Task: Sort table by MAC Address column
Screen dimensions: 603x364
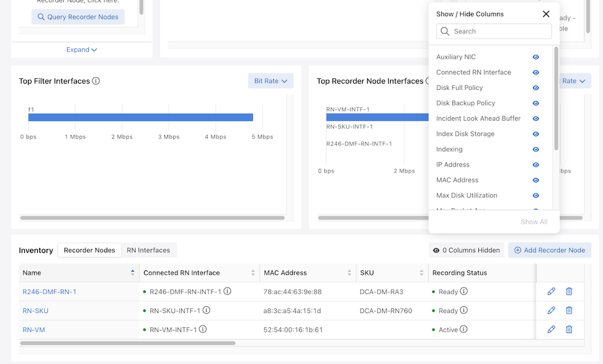Action: [x=349, y=272]
